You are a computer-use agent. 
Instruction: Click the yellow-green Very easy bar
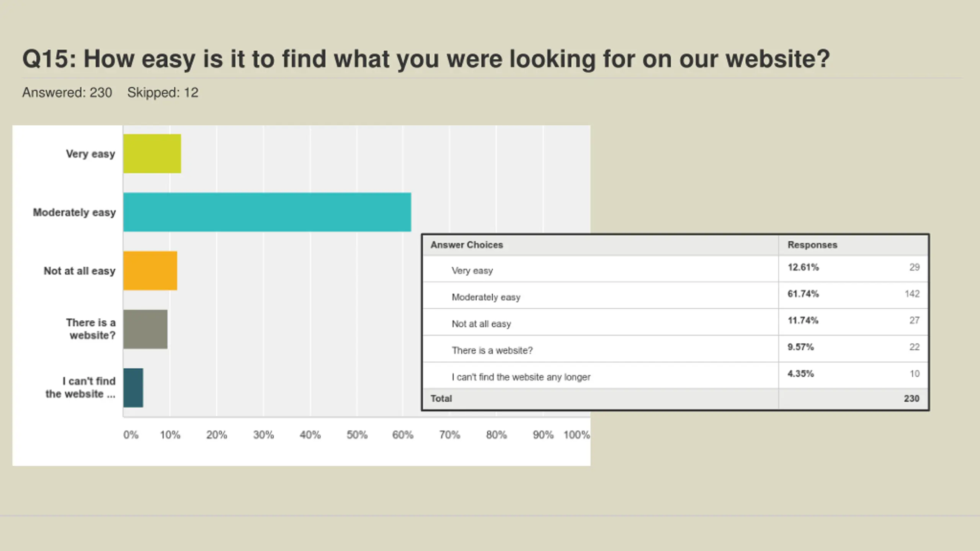coord(152,153)
